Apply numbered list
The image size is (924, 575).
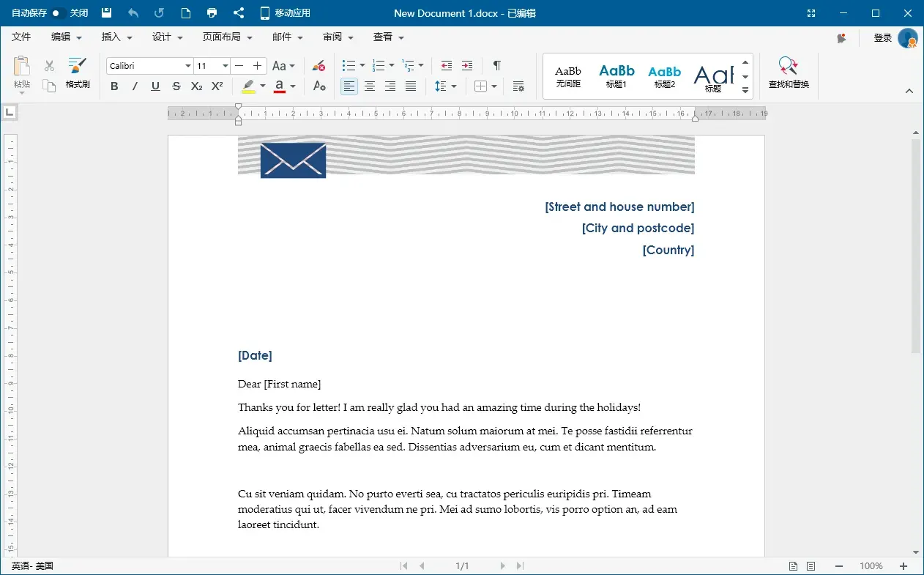pos(379,66)
